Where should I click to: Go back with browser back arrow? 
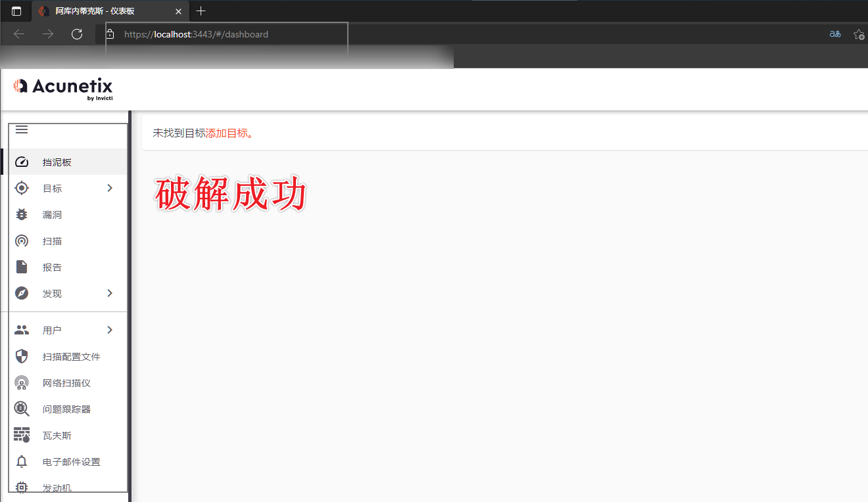coord(19,34)
